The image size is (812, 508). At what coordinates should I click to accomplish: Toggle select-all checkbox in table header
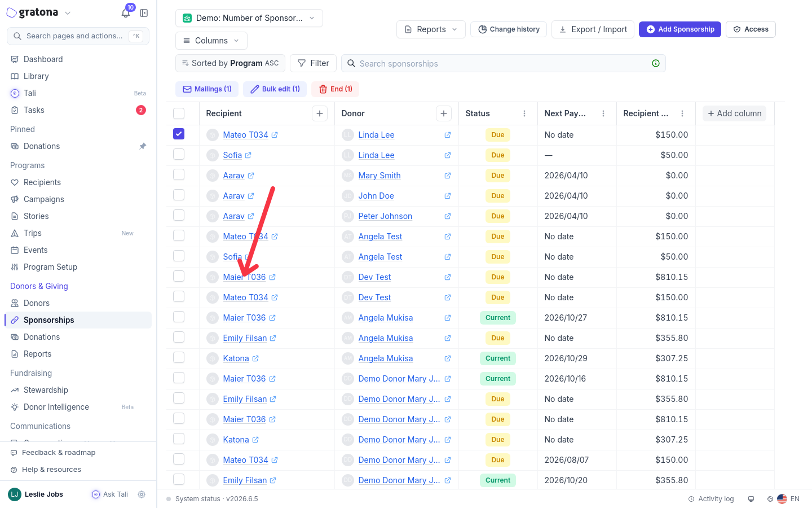[179, 113]
